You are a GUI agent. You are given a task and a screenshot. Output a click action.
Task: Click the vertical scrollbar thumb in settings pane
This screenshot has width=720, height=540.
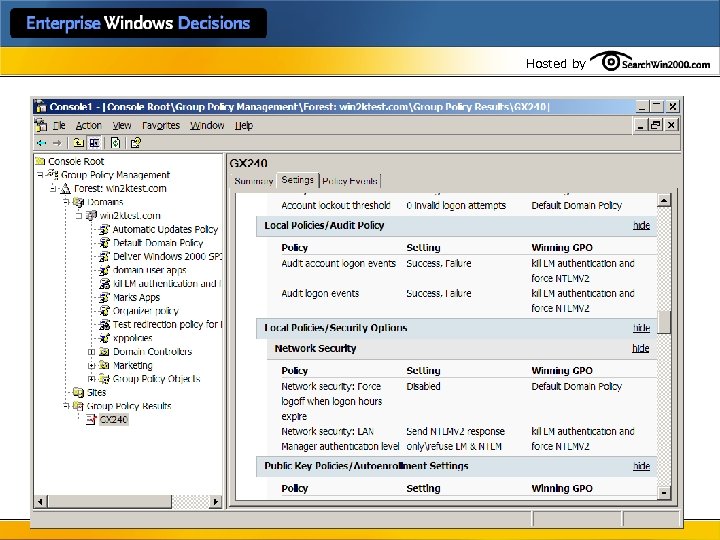(664, 322)
